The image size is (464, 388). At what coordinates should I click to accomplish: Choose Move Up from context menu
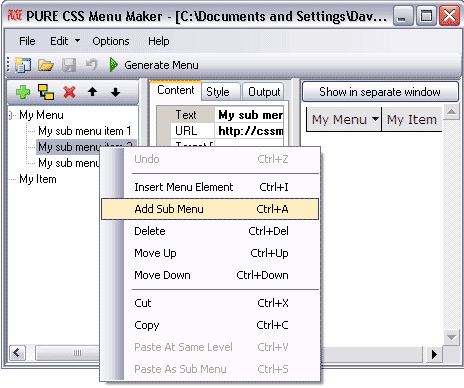pos(210,253)
